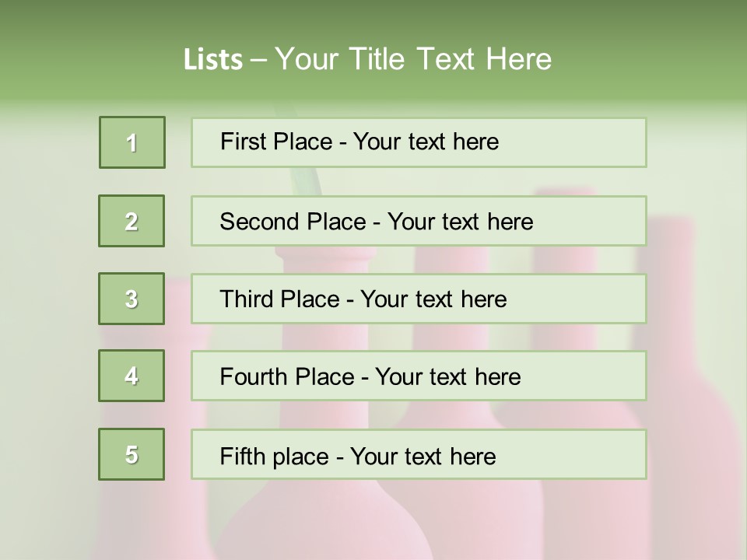Click the number 5 box

[x=132, y=454]
